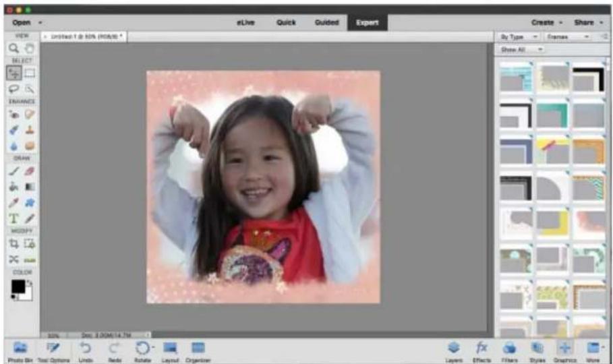Viewport: 613px width, 364px height.
Task: Select the Recompose tool
Action: 30,243
